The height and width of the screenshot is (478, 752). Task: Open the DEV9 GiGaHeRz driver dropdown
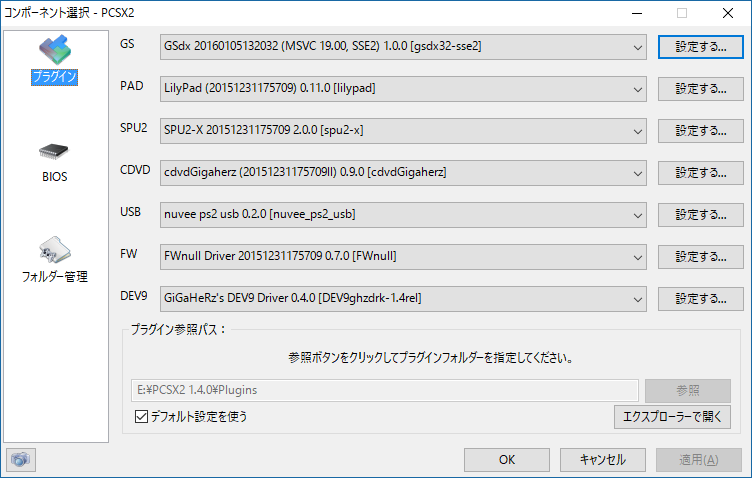click(403, 299)
